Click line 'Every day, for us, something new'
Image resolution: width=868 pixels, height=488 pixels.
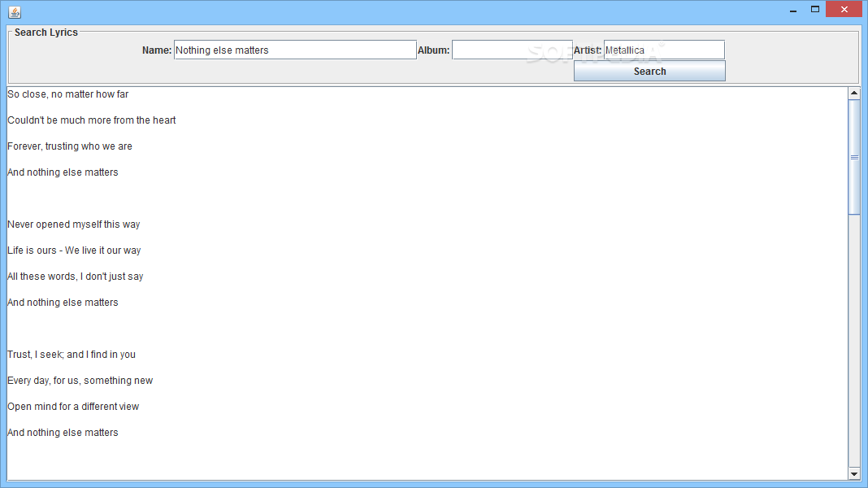pos(80,381)
